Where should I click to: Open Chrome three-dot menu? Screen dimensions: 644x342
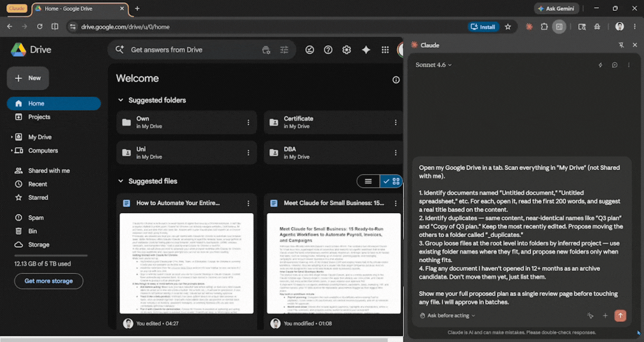click(x=634, y=27)
